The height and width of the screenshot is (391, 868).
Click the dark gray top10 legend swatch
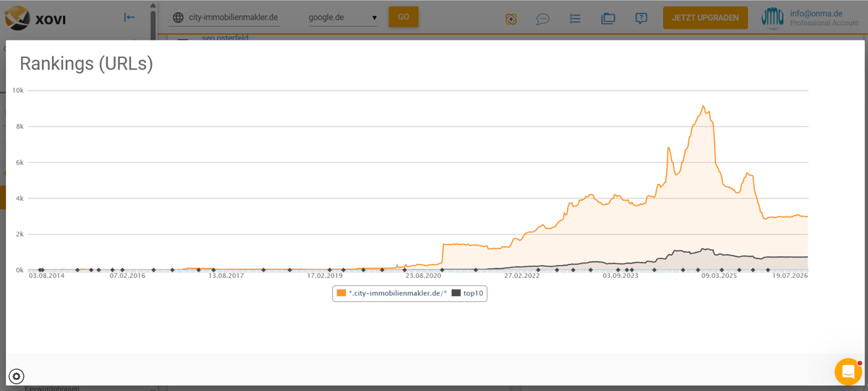pyautogui.click(x=456, y=293)
